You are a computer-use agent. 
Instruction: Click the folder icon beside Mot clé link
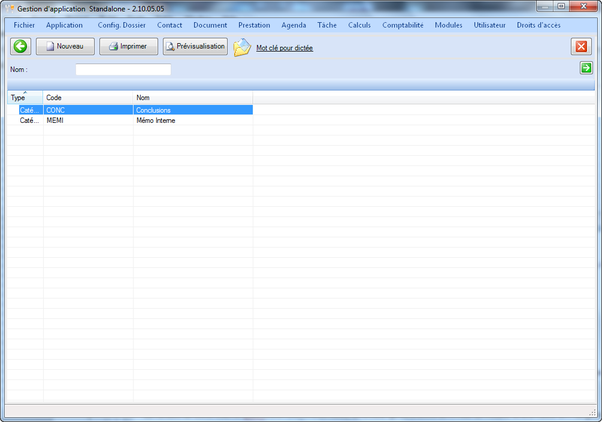click(242, 47)
